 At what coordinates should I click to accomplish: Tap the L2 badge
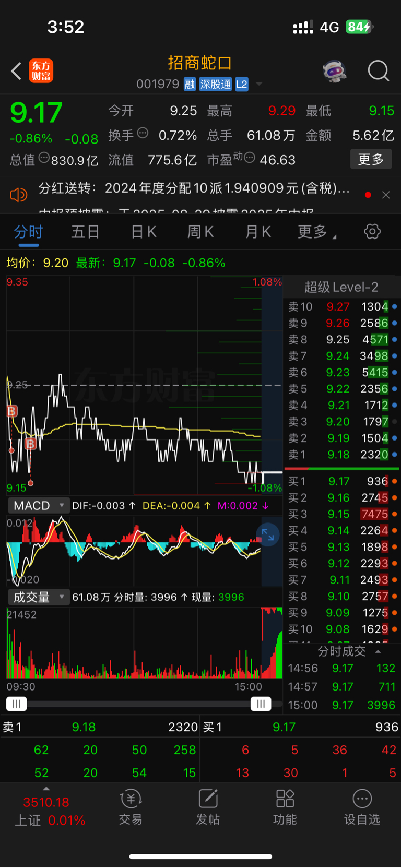(241, 85)
